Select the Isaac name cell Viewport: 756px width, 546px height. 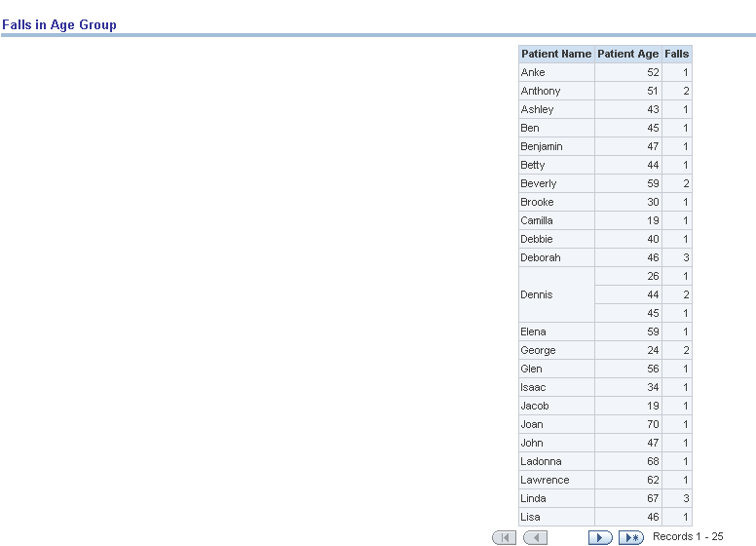556,387
